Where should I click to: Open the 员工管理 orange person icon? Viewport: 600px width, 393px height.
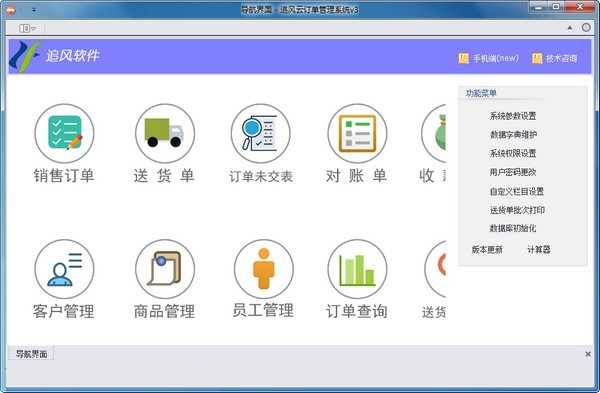(x=264, y=269)
